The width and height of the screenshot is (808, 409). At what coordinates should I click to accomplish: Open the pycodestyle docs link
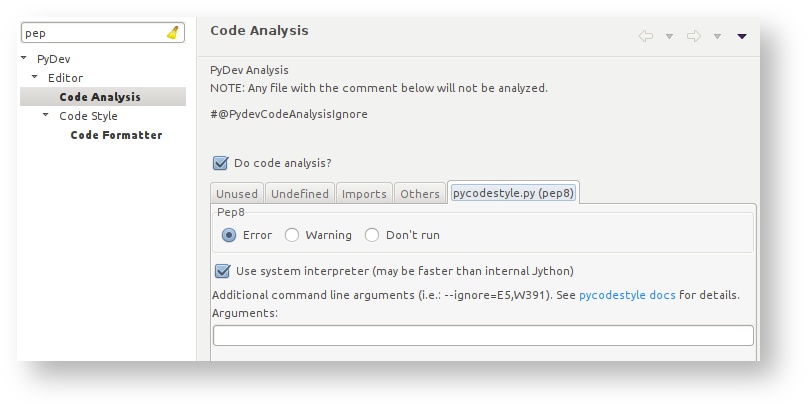click(627, 295)
